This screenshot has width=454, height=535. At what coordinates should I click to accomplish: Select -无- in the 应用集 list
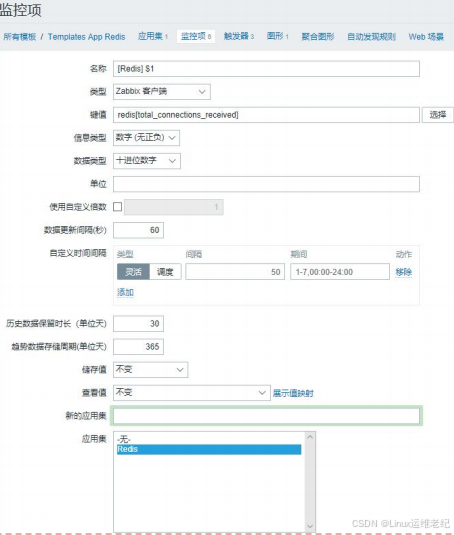point(209,439)
